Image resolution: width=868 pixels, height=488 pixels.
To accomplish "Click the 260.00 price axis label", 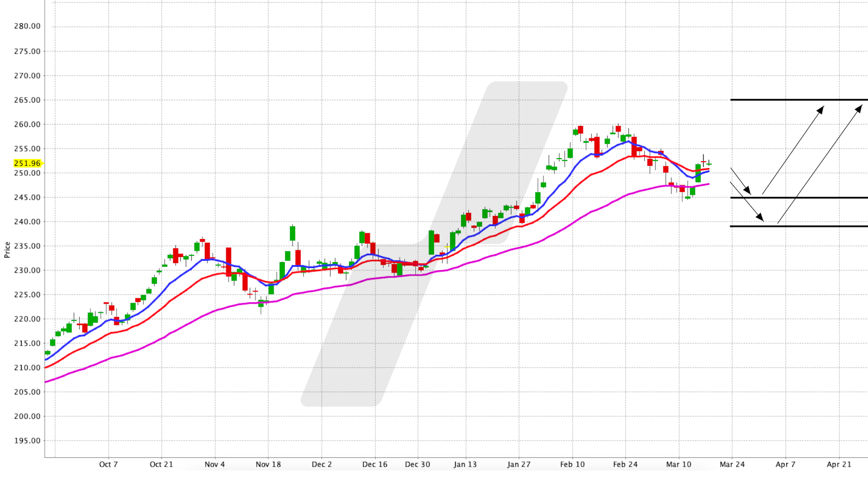I will point(27,124).
